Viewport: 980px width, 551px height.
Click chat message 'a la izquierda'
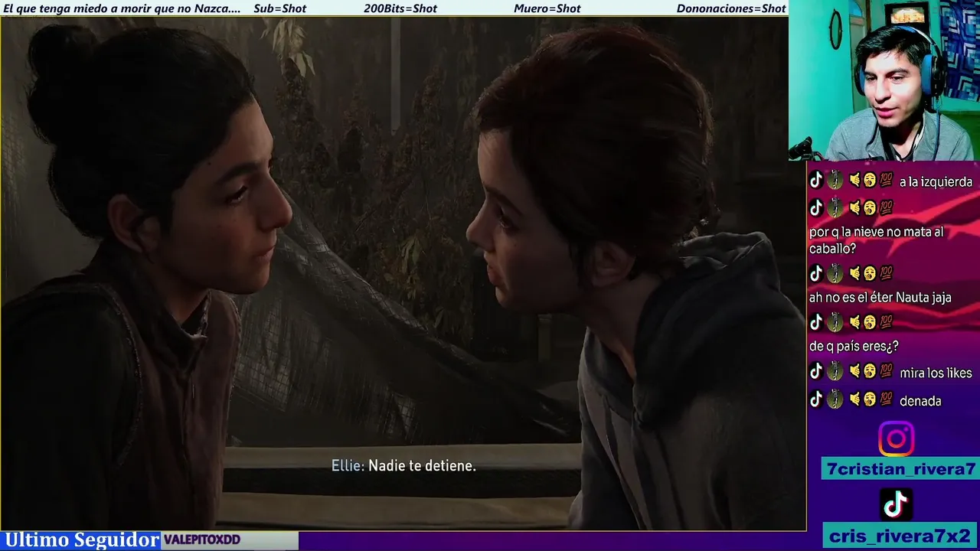936,182
